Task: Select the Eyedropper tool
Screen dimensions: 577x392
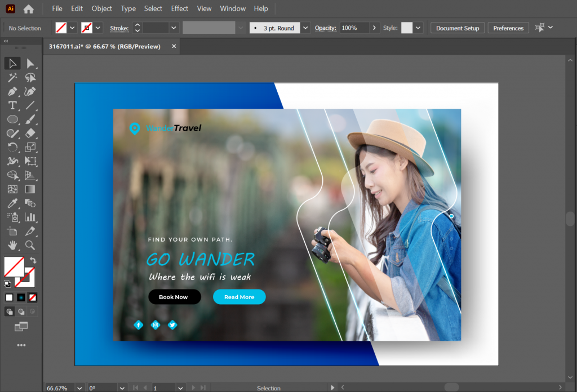Action: [12, 203]
